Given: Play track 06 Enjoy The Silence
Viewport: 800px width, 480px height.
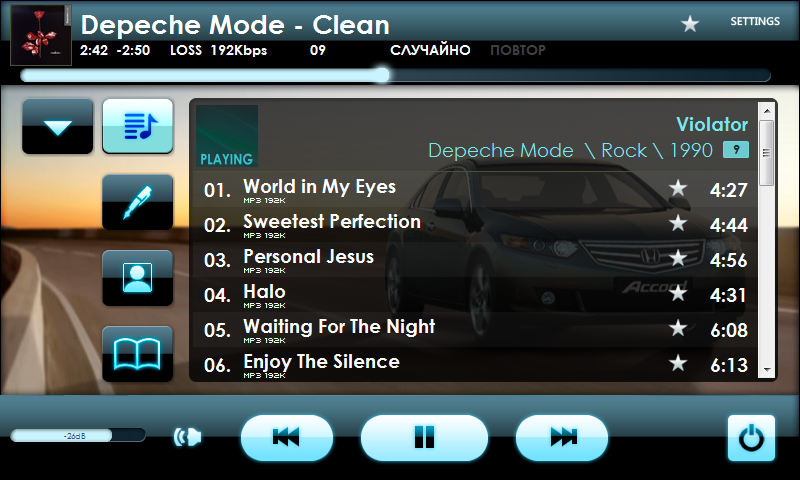Looking at the screenshot, I should point(474,364).
